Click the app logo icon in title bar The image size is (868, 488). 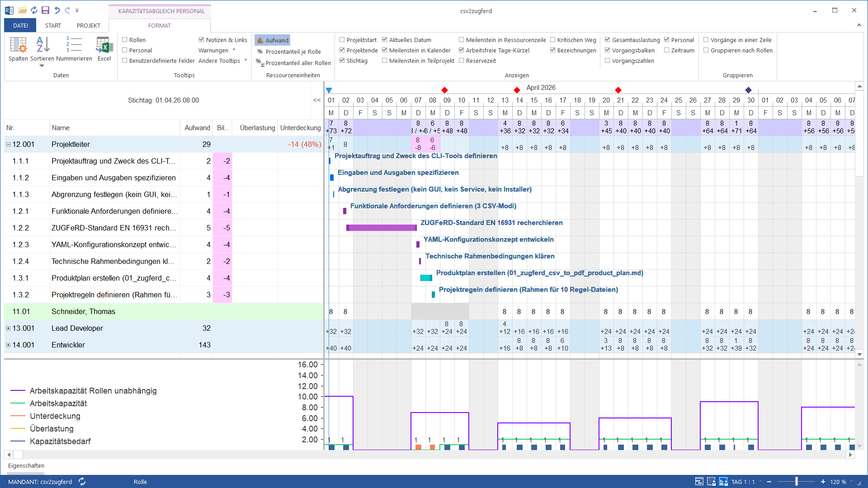pyautogui.click(x=9, y=10)
